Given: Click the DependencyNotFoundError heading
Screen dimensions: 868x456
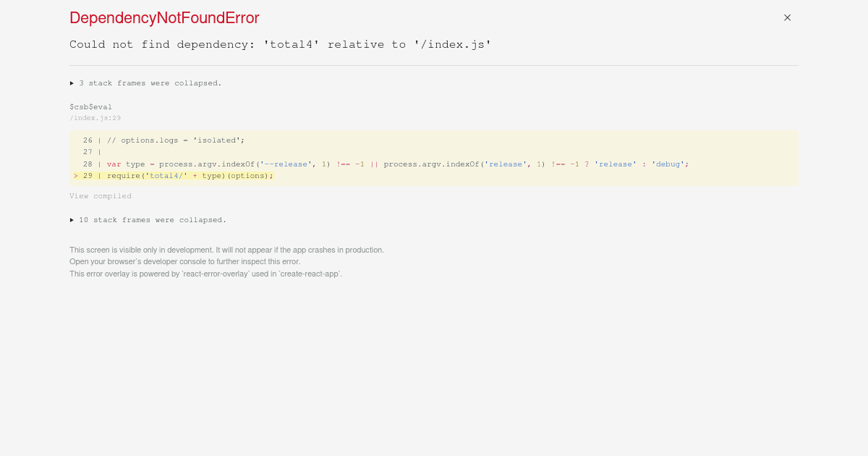Looking at the screenshot, I should [164, 18].
